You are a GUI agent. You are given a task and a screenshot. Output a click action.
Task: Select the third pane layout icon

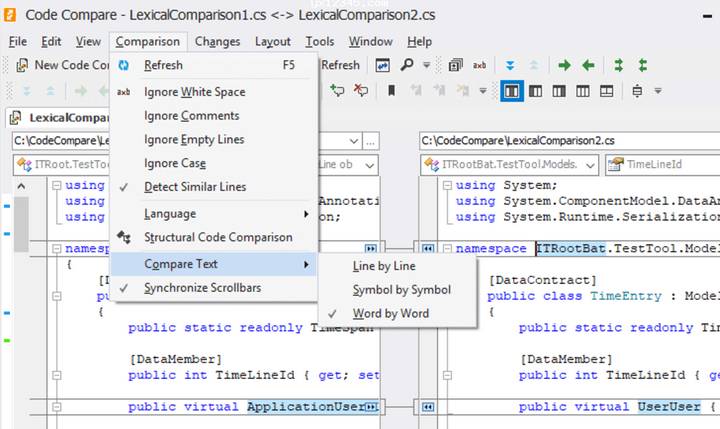(559, 91)
